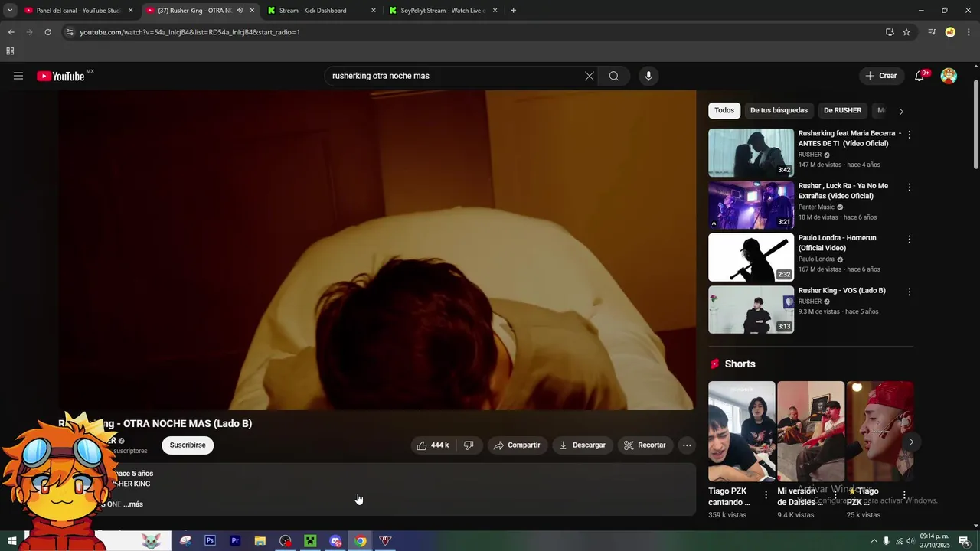The image size is (980, 551).
Task: Open the taskbar volume control
Action: pyautogui.click(x=911, y=541)
